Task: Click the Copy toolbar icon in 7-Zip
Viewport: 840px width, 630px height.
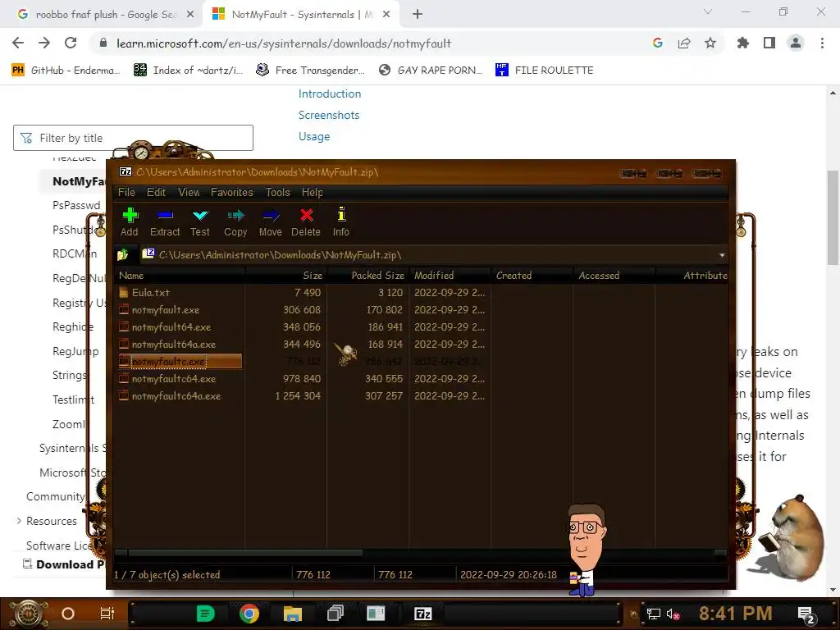Action: (x=235, y=221)
